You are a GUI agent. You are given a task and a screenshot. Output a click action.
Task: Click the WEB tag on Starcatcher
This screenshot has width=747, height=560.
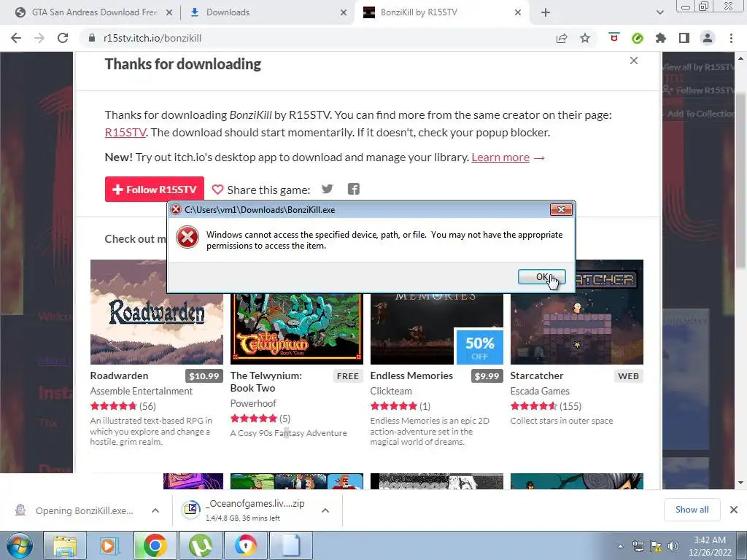click(628, 376)
